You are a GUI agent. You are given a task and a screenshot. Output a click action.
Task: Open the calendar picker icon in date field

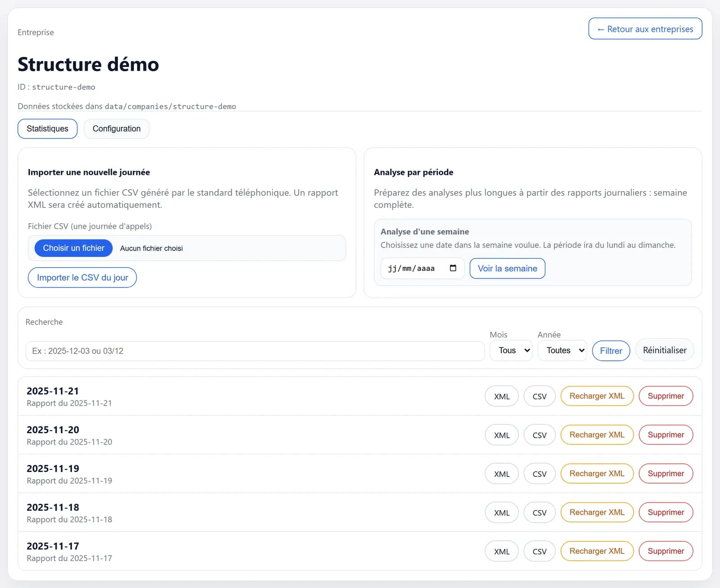pyautogui.click(x=453, y=268)
